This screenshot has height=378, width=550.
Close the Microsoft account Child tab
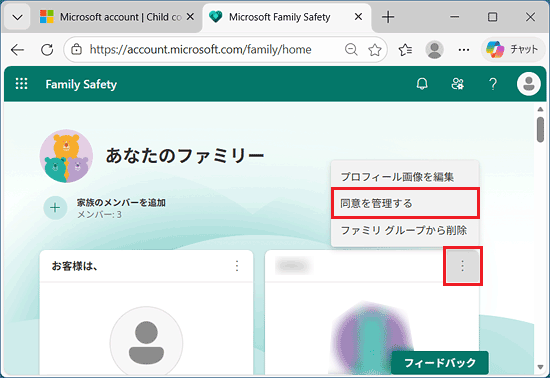point(190,17)
